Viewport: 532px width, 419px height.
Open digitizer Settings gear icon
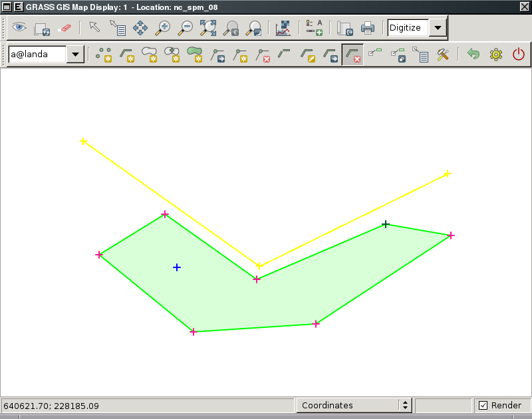click(x=496, y=55)
